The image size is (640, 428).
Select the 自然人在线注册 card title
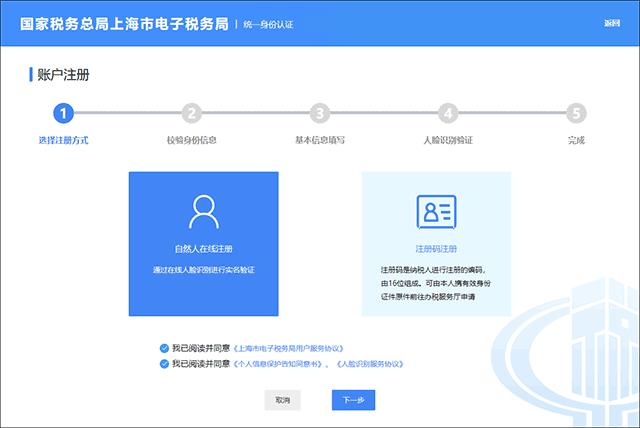pyautogui.click(x=203, y=248)
